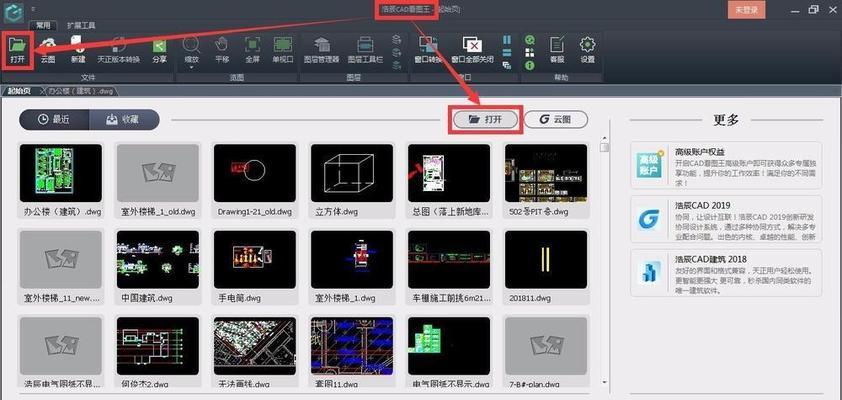Viewport: 842px width, 400px height.
Task: Open 客服 customer service
Action: tap(557, 49)
